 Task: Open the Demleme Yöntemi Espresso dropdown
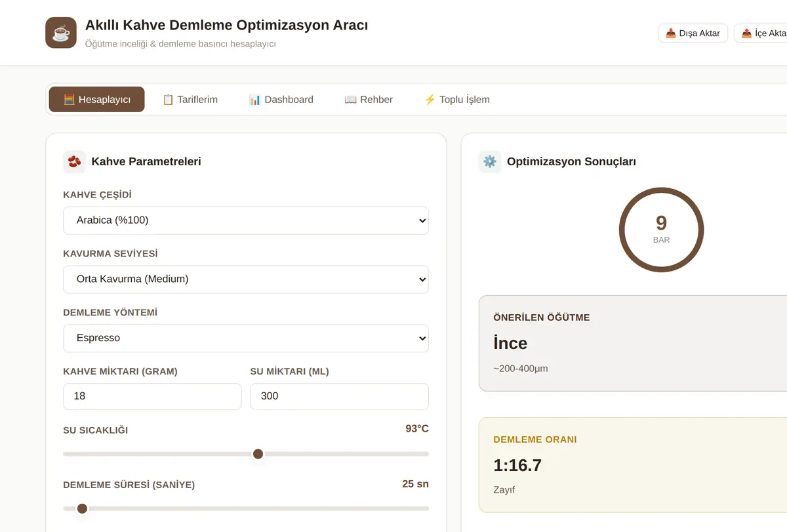coord(246,338)
